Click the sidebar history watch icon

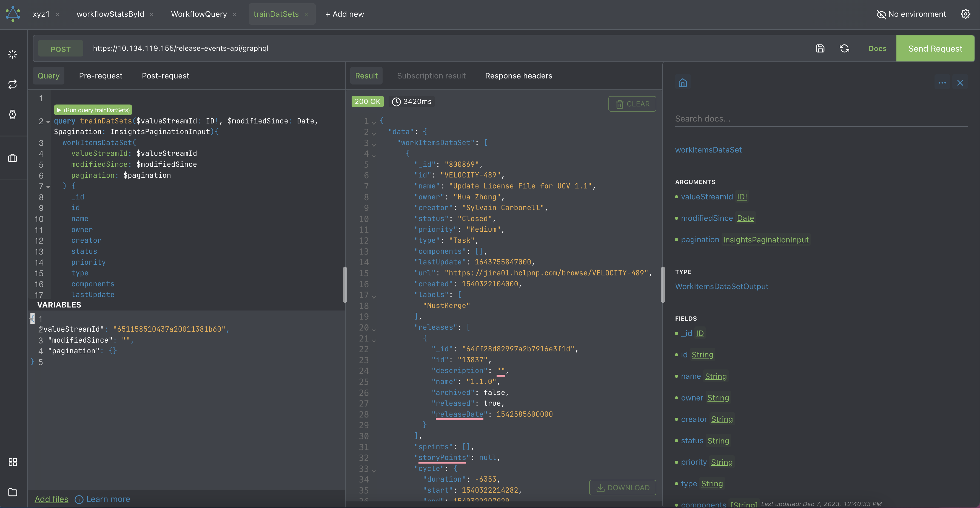[13, 114]
